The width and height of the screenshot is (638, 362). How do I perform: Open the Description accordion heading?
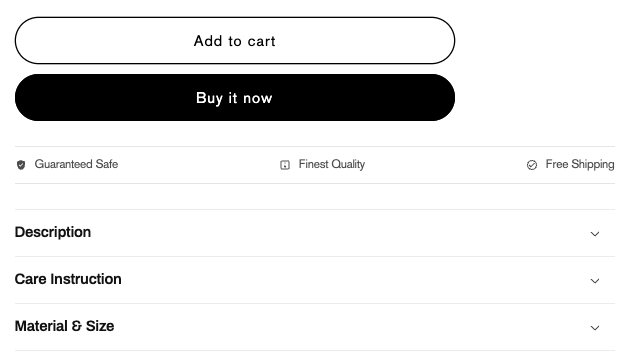(53, 232)
